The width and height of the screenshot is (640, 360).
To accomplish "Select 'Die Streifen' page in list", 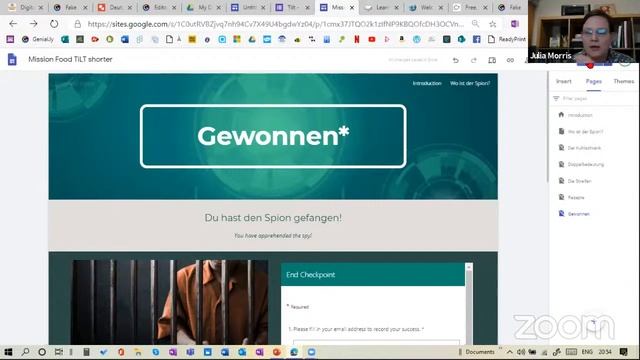I will (579, 181).
